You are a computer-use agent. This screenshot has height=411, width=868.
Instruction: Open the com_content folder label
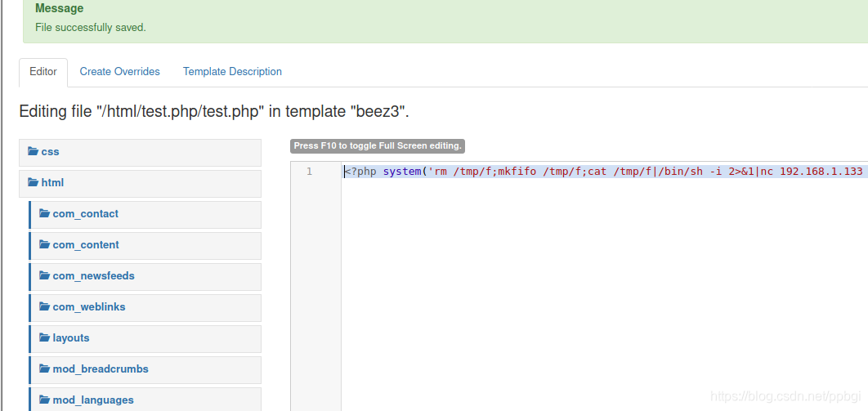86,244
